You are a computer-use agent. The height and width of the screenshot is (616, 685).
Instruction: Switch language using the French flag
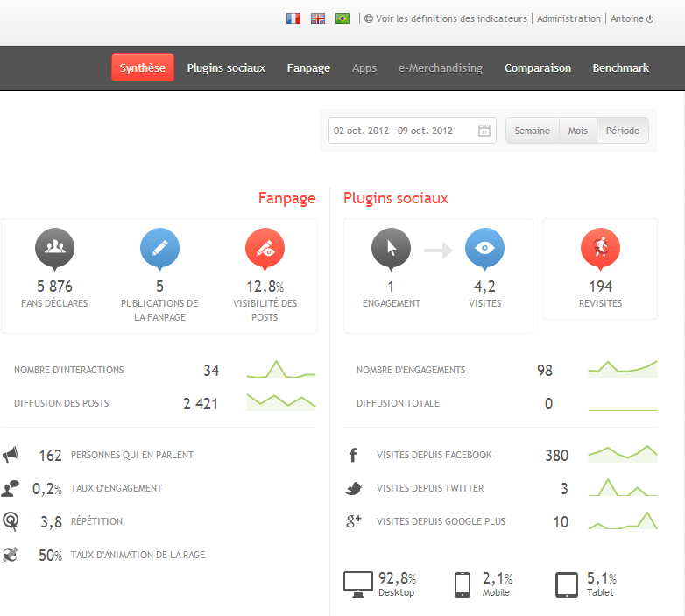tap(293, 18)
